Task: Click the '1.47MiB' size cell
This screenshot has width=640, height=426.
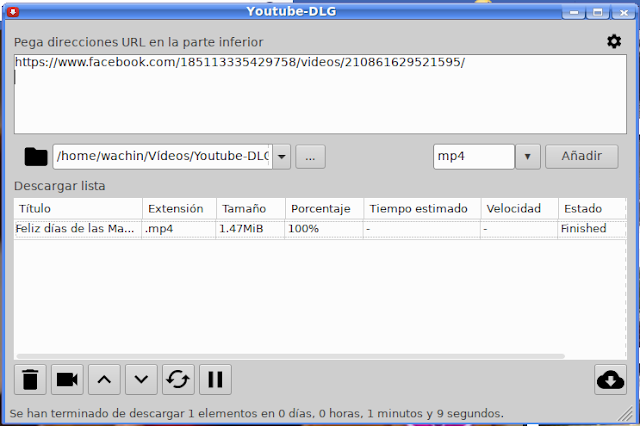Action: point(250,229)
